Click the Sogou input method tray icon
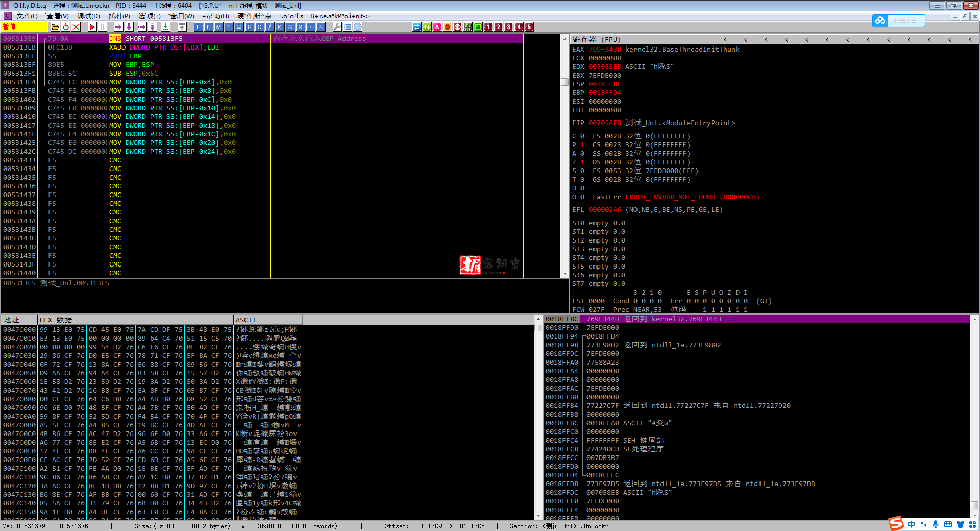Image resolution: width=980 pixels, height=531 pixels. click(896, 523)
